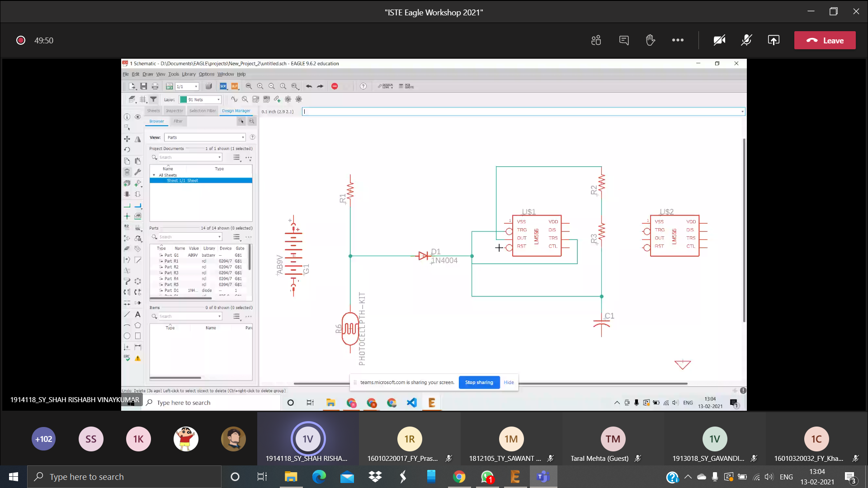868x488 pixels.
Task: Unmute the microphone
Action: [x=746, y=40]
